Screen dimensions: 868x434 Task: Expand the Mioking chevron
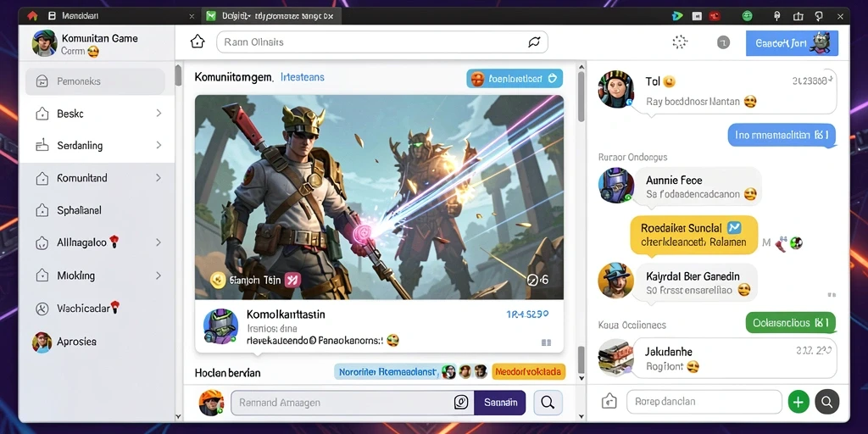(159, 275)
